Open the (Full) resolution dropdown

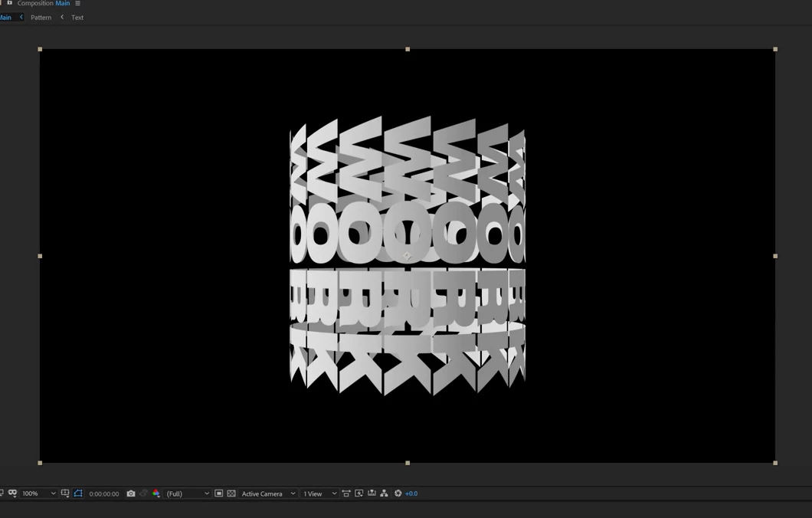(188, 493)
